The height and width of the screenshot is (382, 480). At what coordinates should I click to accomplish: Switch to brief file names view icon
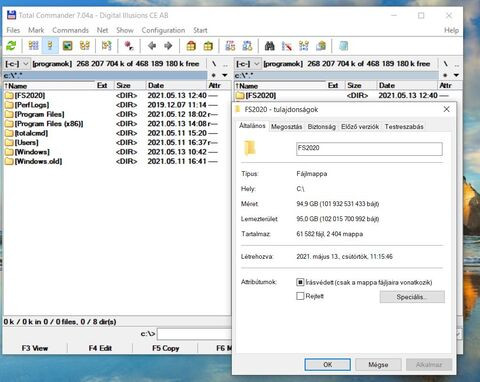click(x=33, y=46)
